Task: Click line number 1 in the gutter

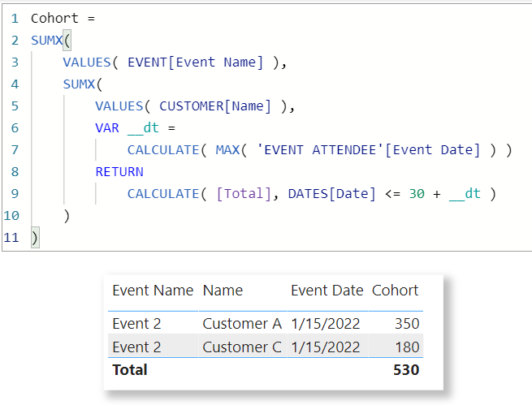Action: 15,19
